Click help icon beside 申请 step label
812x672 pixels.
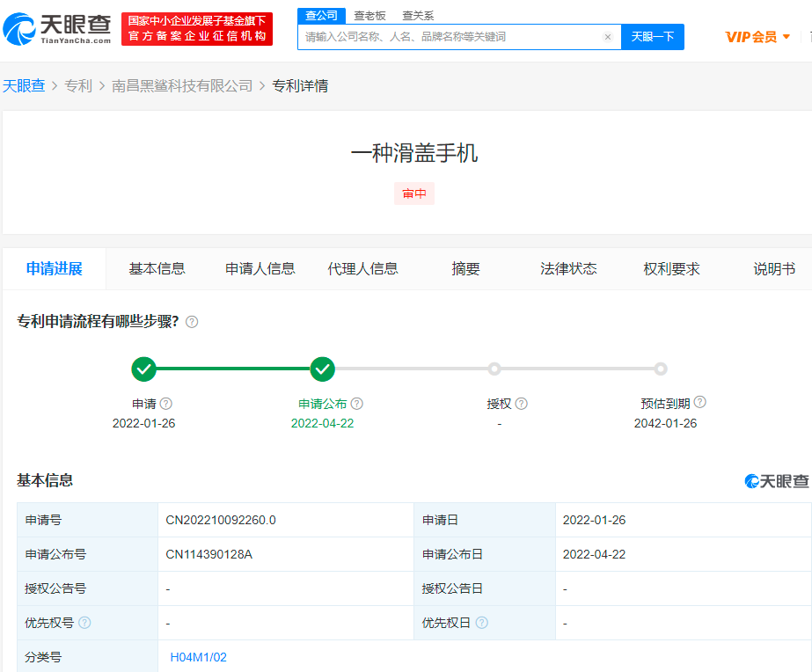[165, 404]
